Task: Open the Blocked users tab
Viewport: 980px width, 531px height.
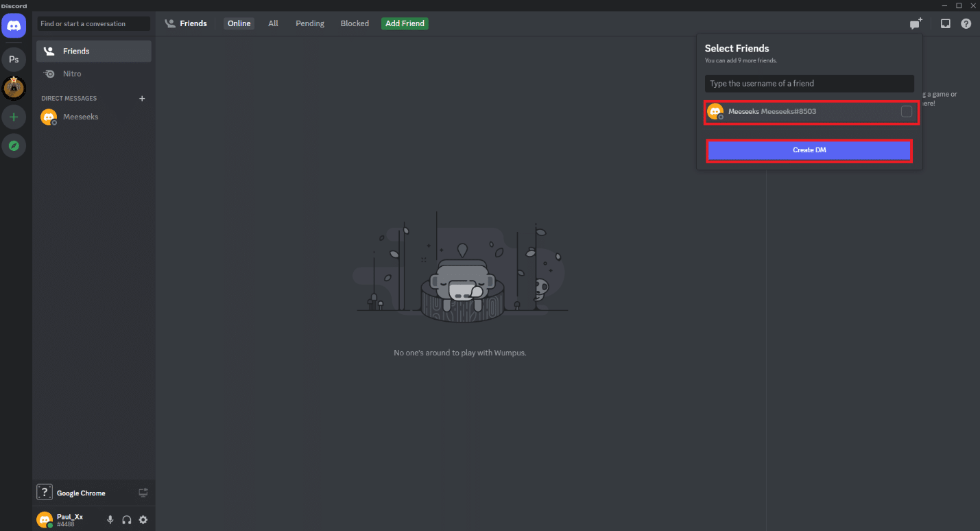Action: 355,23
